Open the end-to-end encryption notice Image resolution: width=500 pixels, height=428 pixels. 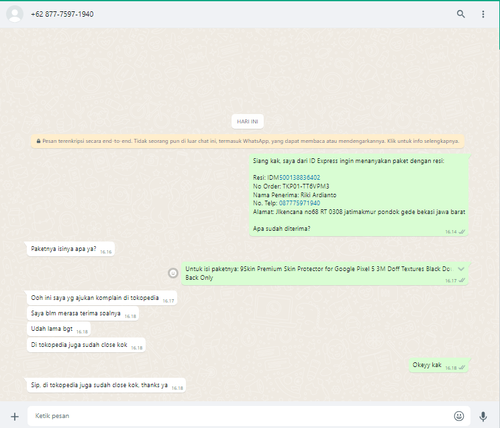coord(248,141)
